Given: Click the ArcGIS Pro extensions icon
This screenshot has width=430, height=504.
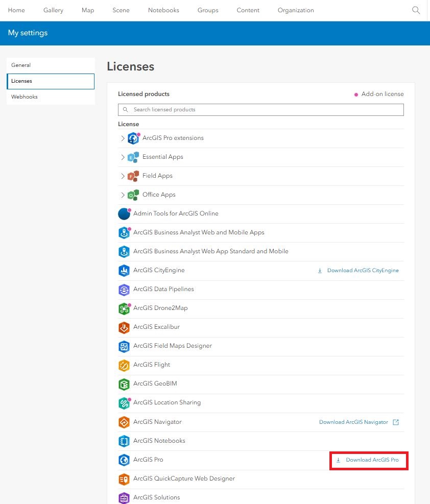Looking at the screenshot, I should [133, 138].
